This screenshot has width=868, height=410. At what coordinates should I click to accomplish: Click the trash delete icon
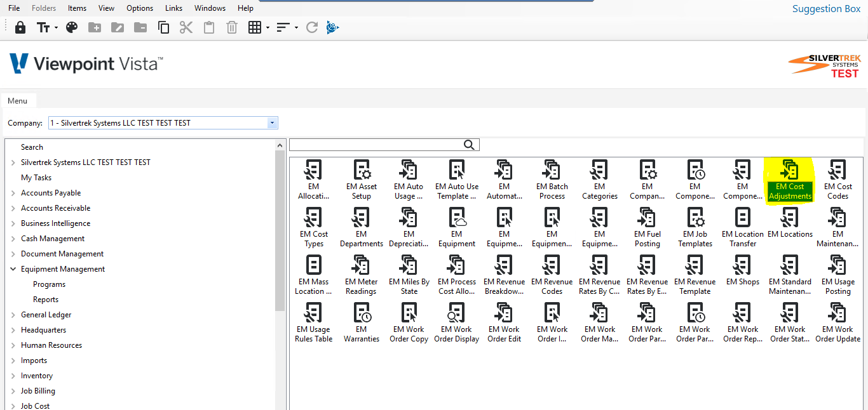tap(232, 27)
